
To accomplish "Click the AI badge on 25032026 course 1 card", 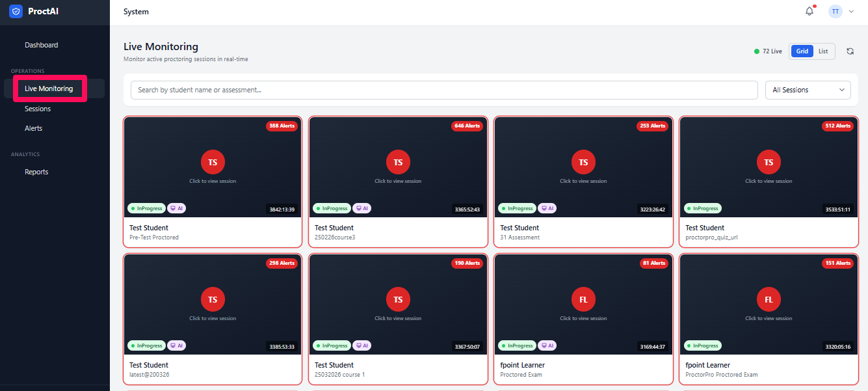I will click(362, 346).
